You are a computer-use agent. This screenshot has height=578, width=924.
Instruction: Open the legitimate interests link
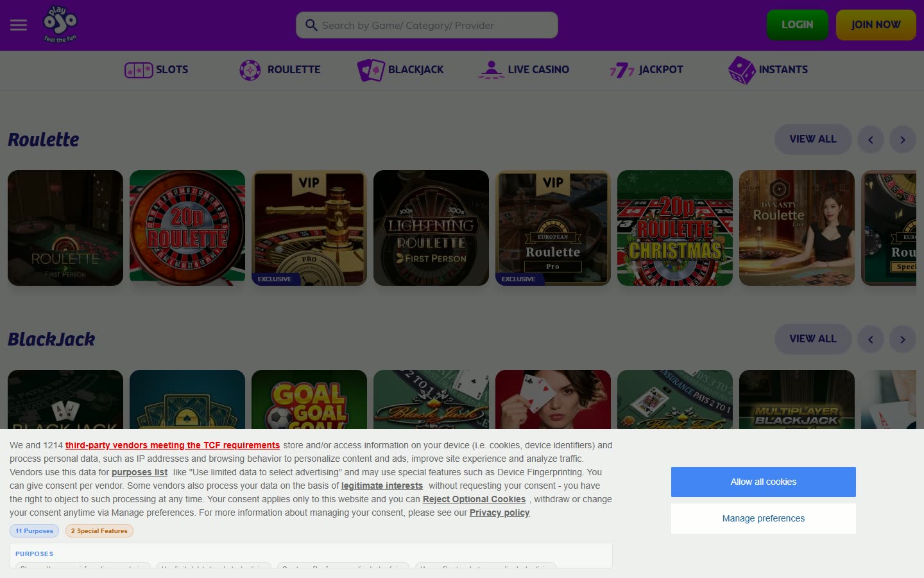pos(382,486)
